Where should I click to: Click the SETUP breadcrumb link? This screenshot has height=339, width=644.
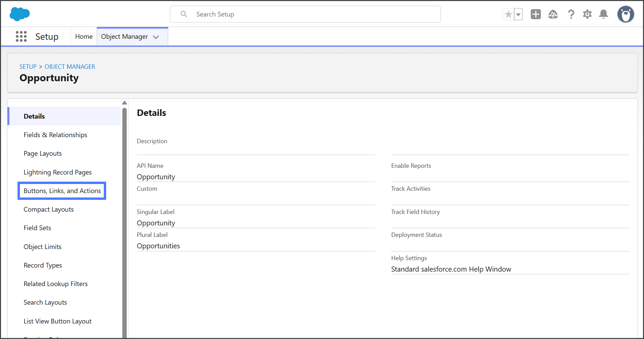pyautogui.click(x=28, y=67)
